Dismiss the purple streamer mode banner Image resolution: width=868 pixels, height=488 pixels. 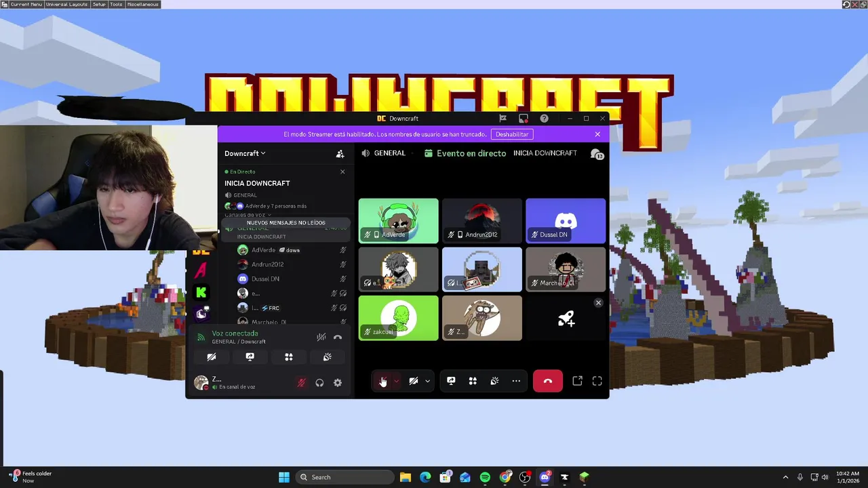click(597, 134)
